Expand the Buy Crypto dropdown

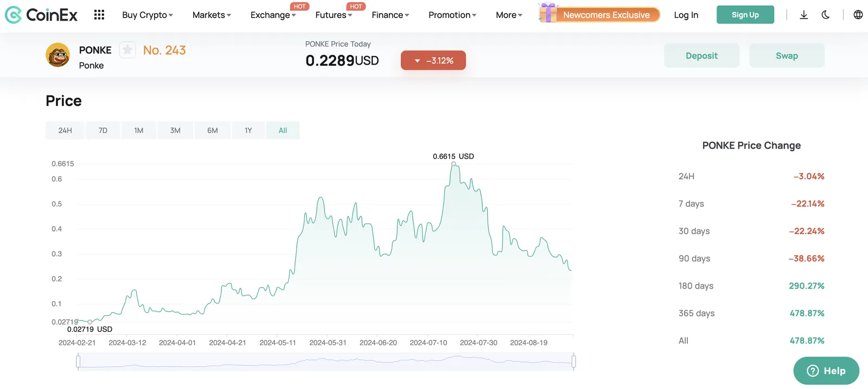click(148, 15)
